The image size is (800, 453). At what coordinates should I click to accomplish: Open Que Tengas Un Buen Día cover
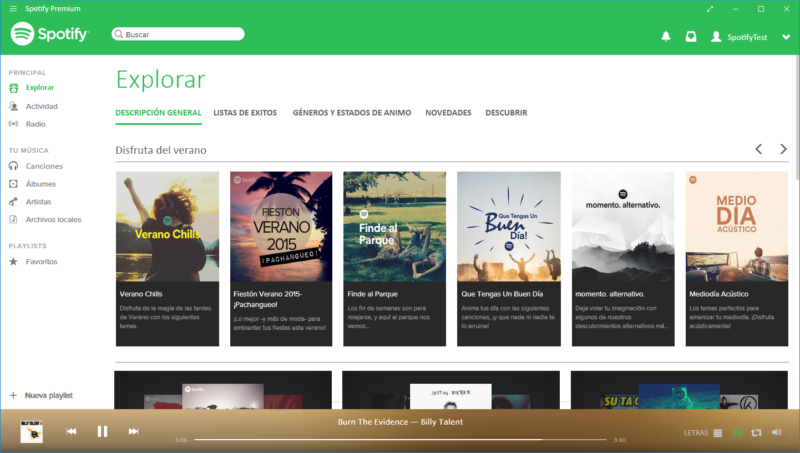click(x=509, y=226)
